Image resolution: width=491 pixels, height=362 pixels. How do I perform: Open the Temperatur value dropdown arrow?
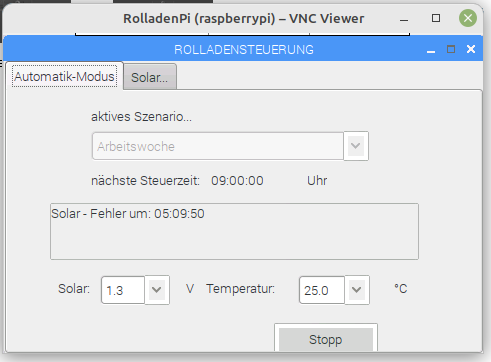357,290
